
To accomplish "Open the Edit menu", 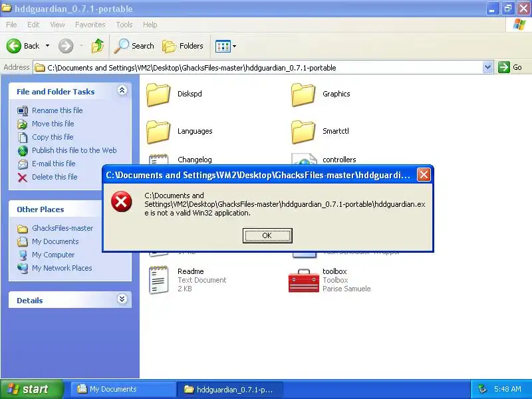I will click(x=33, y=25).
